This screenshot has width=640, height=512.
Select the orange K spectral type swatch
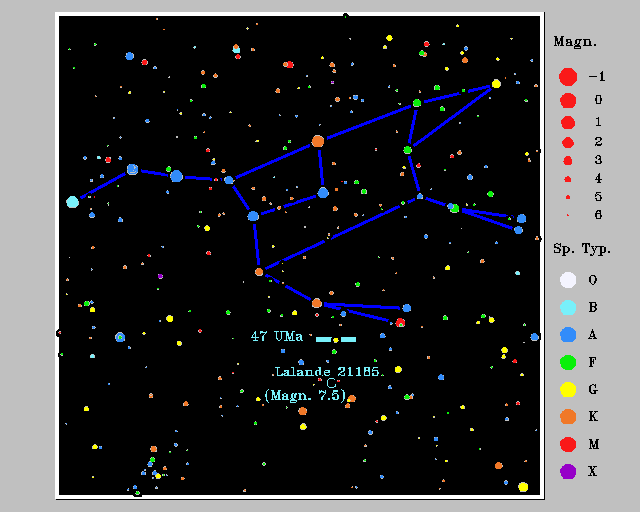(568, 417)
